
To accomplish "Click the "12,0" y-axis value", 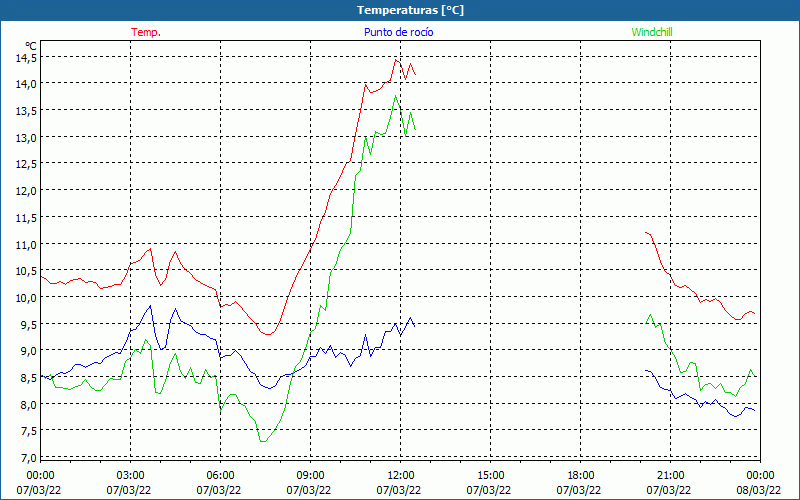I will tap(26, 191).
